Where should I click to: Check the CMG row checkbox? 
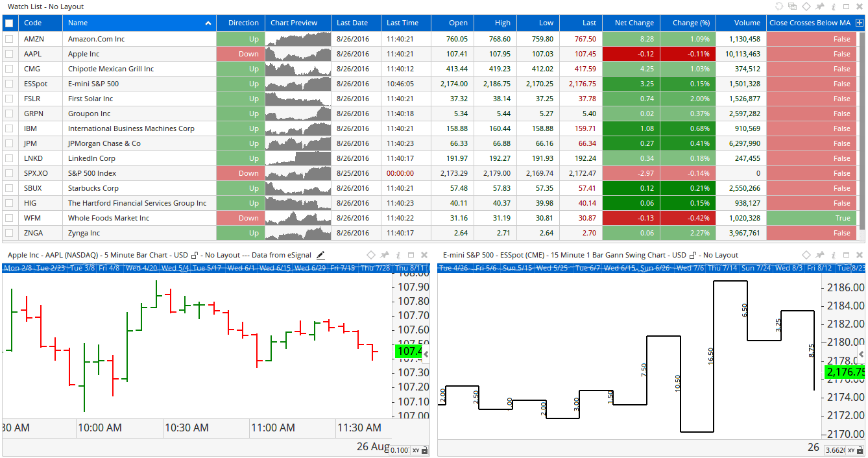pyautogui.click(x=9, y=69)
